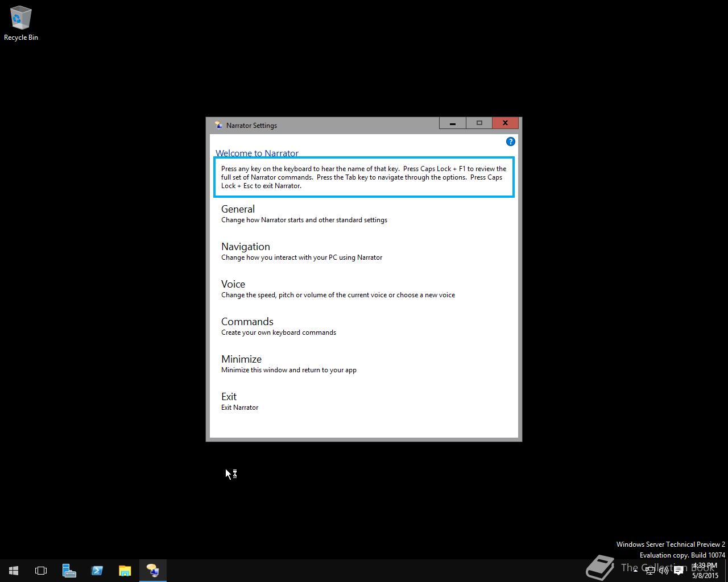Screen dimensions: 728x582
Task: Open network status tray icon
Action: point(650,571)
